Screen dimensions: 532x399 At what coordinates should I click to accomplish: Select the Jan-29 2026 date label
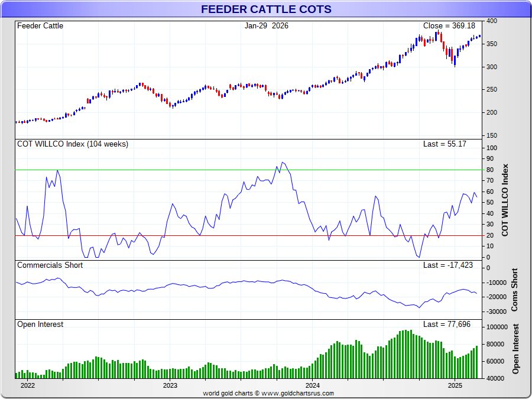(x=267, y=26)
